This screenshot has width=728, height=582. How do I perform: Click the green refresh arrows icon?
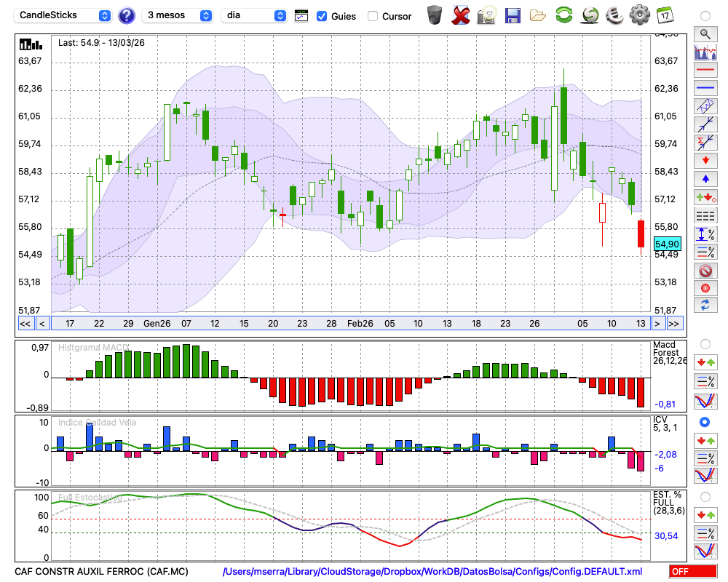(x=563, y=15)
